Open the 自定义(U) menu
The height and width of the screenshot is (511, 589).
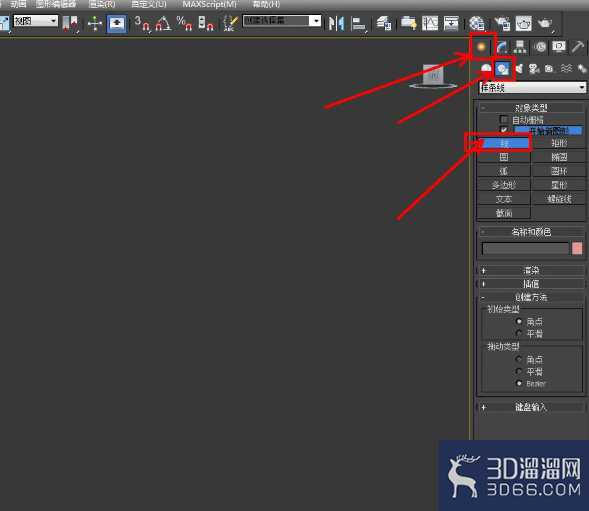click(149, 5)
